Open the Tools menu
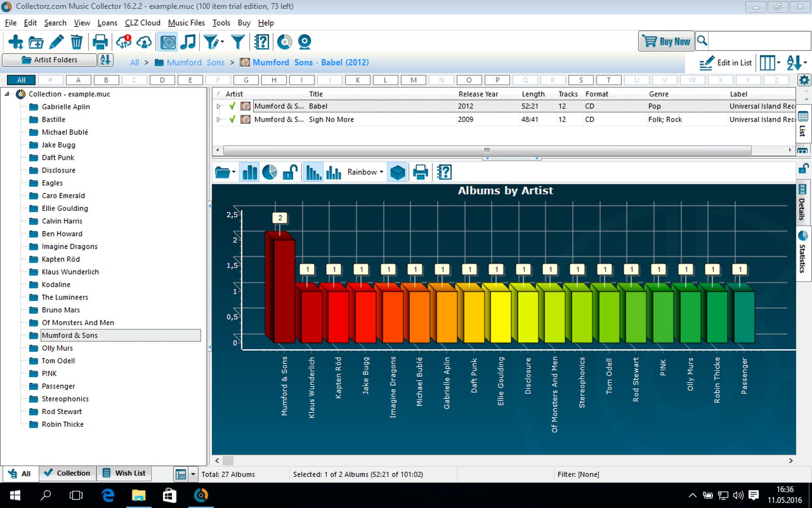This screenshot has height=508, width=812. pyautogui.click(x=221, y=23)
